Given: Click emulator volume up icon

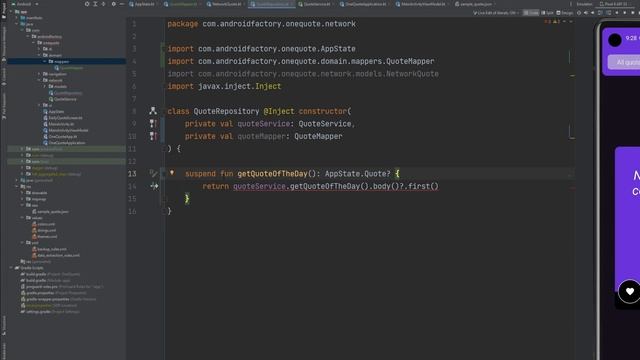Looking at the screenshot, I should click(x=586, y=13).
